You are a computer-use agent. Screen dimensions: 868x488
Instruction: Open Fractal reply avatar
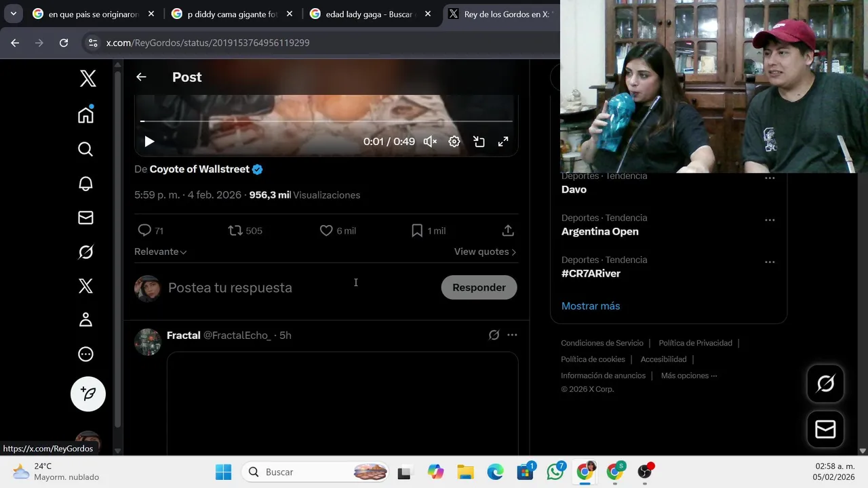coord(147,342)
